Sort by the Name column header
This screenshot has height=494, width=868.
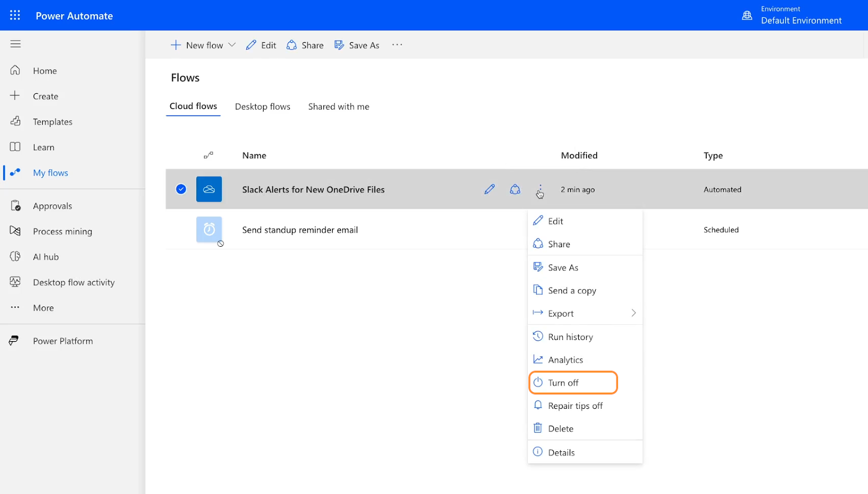click(x=254, y=155)
